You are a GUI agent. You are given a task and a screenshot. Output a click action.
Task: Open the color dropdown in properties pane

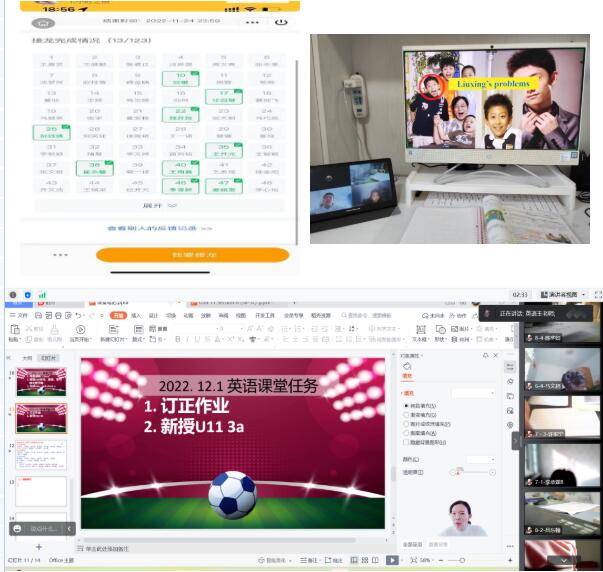481,459
